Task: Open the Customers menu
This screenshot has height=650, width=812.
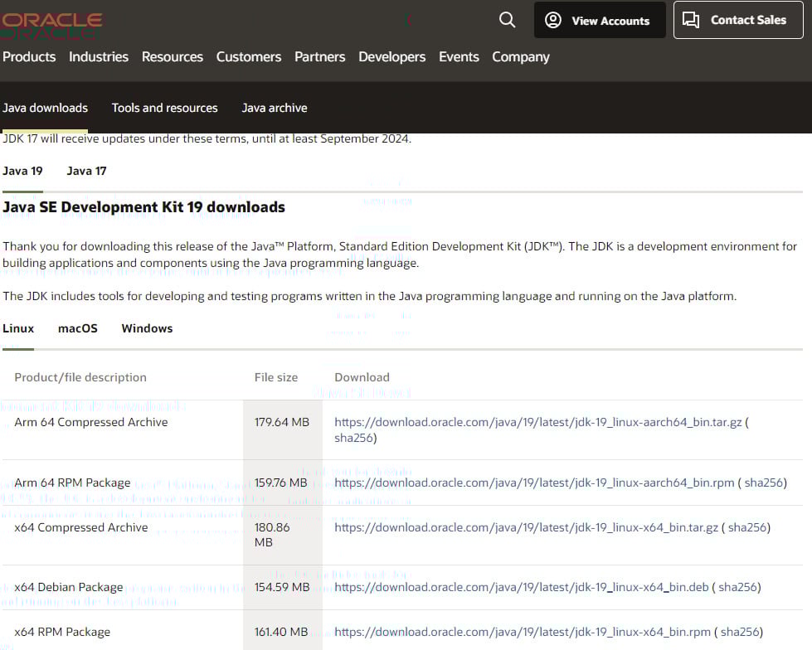Action: coord(249,57)
